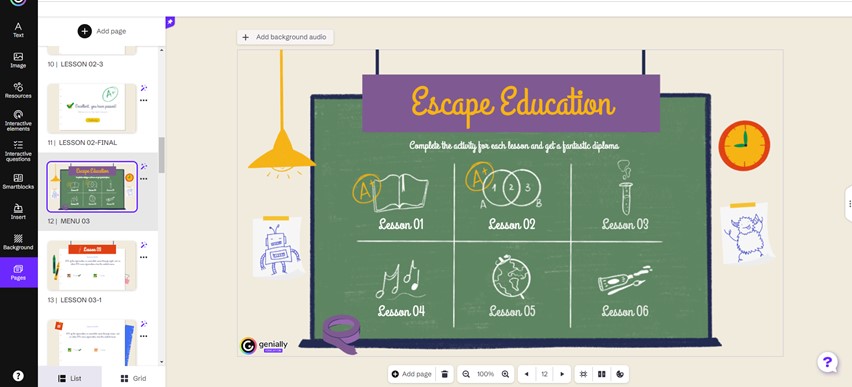Click the right panel collapse handle
Image resolution: width=852 pixels, height=387 pixels.
[x=848, y=203]
